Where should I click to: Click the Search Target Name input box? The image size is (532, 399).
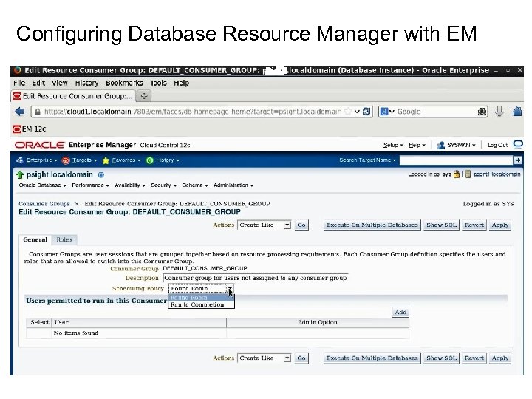456,160
